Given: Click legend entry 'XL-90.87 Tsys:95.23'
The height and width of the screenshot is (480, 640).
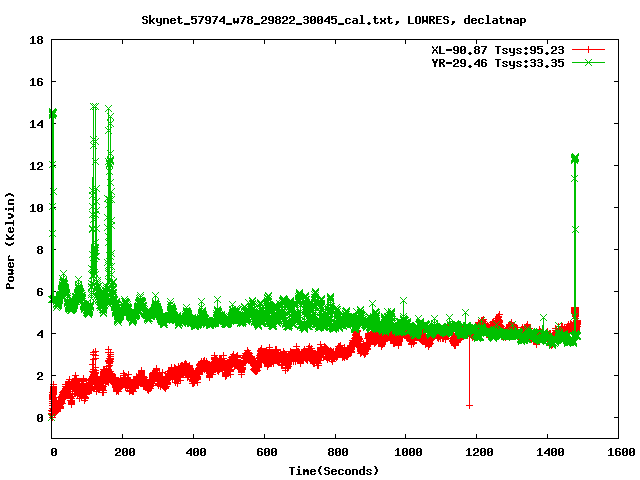Looking at the screenshot, I should click(x=498, y=50).
